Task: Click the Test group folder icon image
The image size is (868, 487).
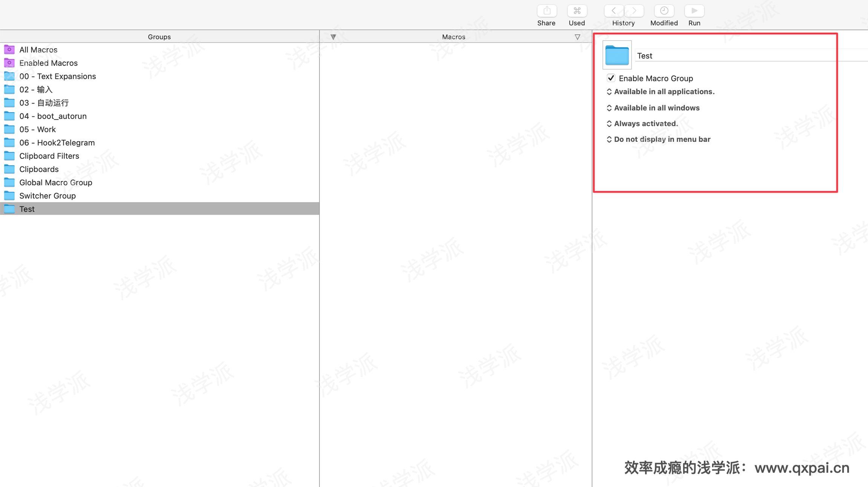Action: [617, 55]
